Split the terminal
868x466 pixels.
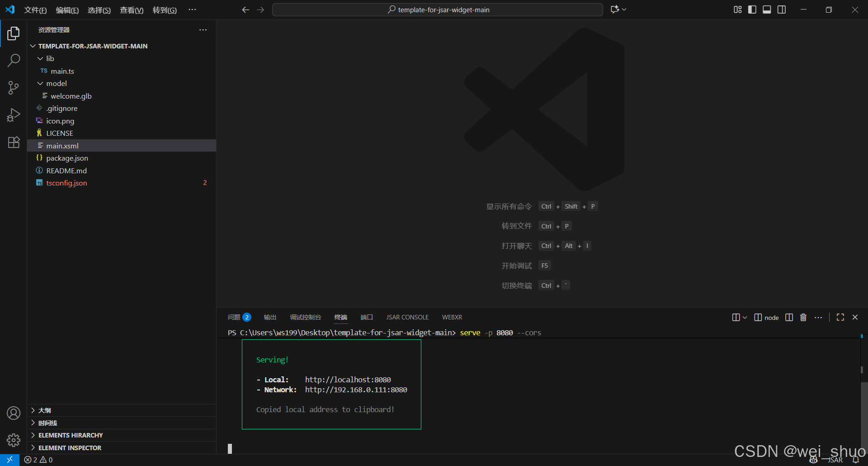click(x=789, y=317)
